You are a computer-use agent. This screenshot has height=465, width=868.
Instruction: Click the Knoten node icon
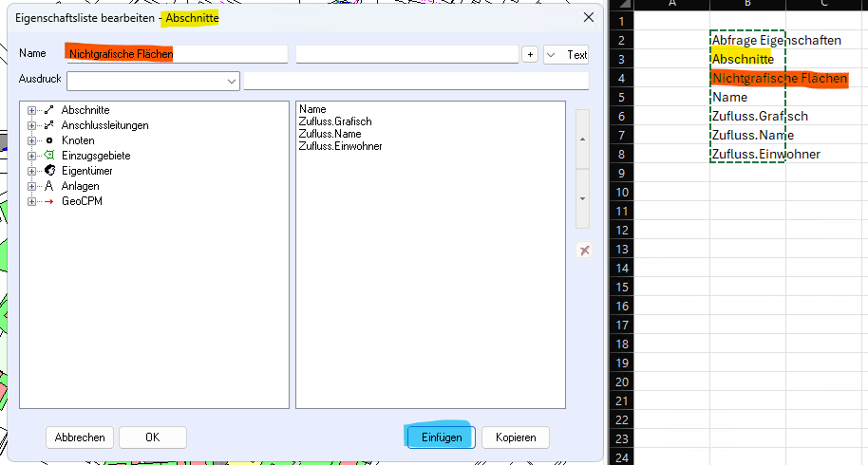coord(49,140)
